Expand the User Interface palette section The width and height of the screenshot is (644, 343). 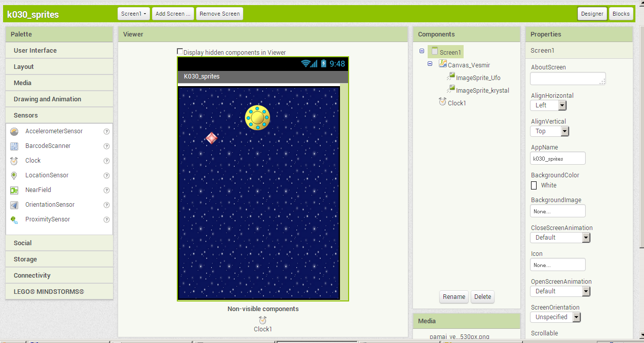[59, 51]
